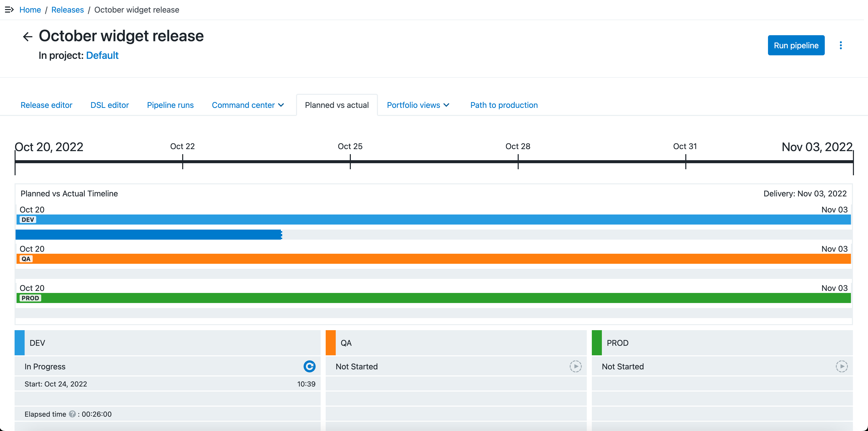Image resolution: width=868 pixels, height=431 pixels.
Task: Open the Pipeline runs tab
Action: (170, 105)
